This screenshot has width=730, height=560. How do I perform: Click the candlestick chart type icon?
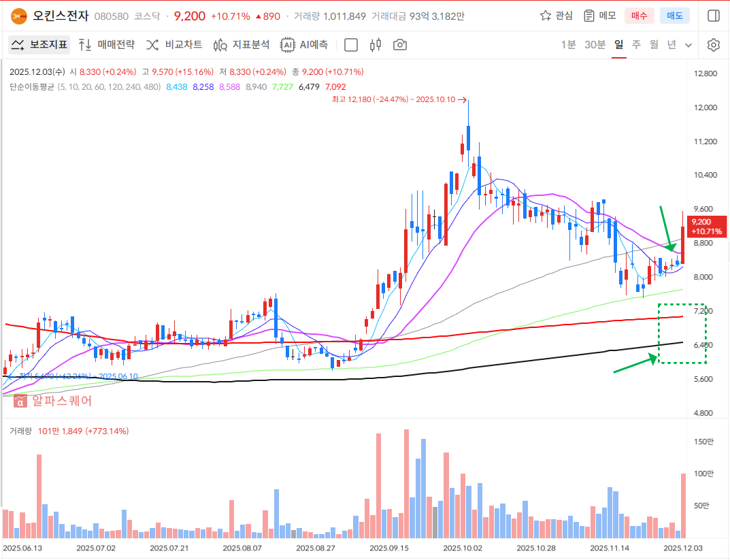pos(375,45)
